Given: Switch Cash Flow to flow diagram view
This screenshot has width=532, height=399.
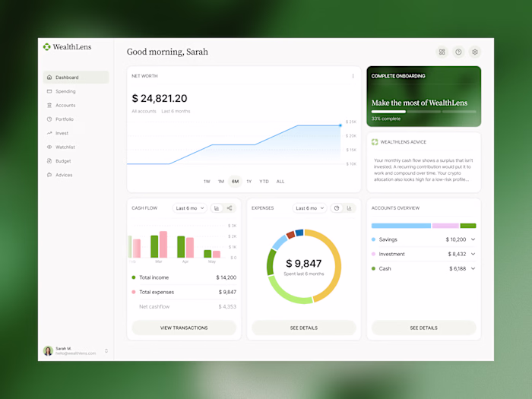Looking at the screenshot, I should (230, 208).
